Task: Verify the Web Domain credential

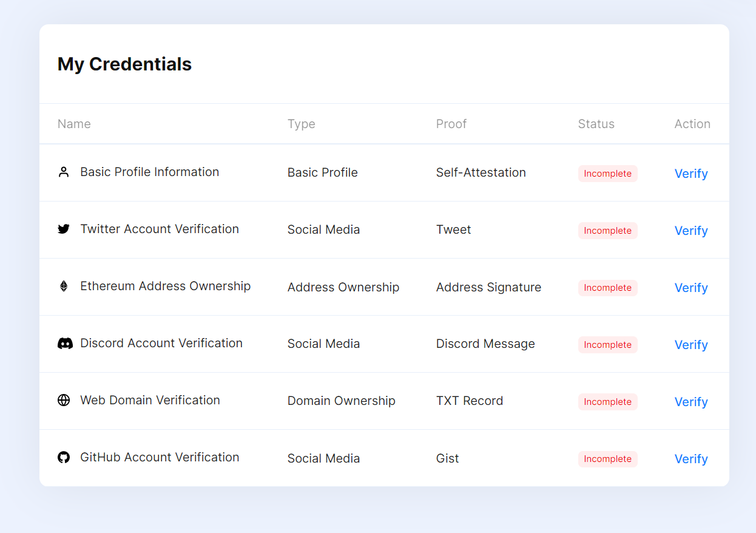Action: click(x=691, y=402)
